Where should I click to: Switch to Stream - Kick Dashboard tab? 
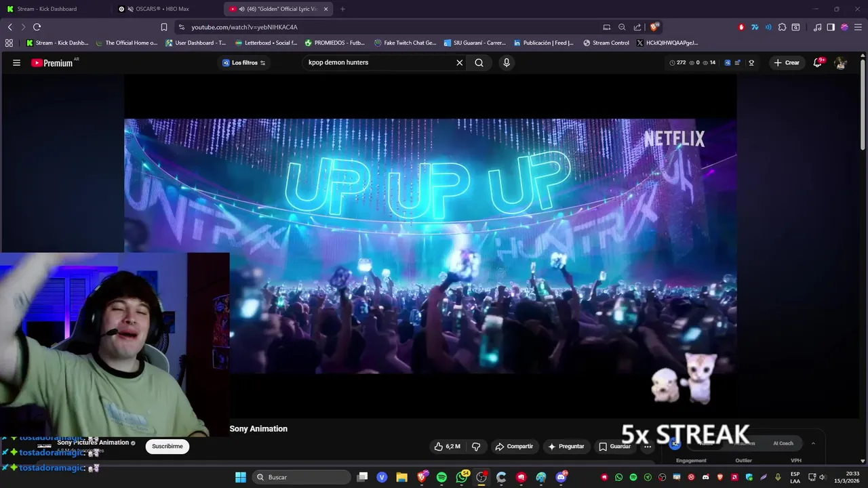[54, 9]
